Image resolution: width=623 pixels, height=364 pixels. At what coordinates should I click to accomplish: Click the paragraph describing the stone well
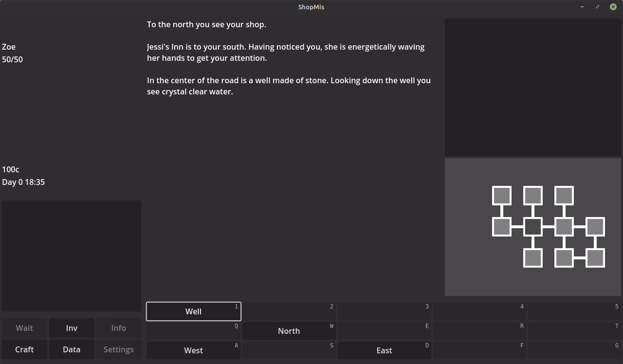pos(289,86)
